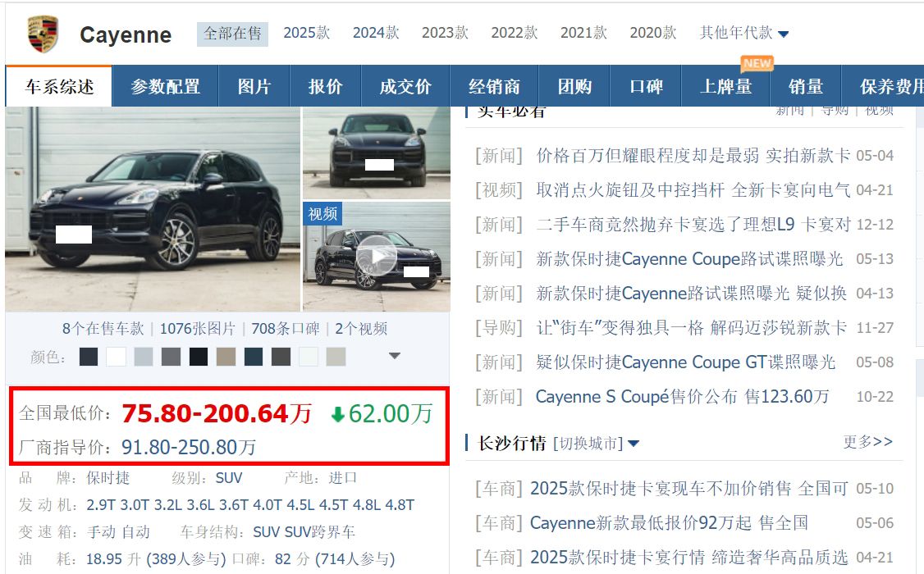Open the Cayenne front-view thumbnail

pos(377,153)
